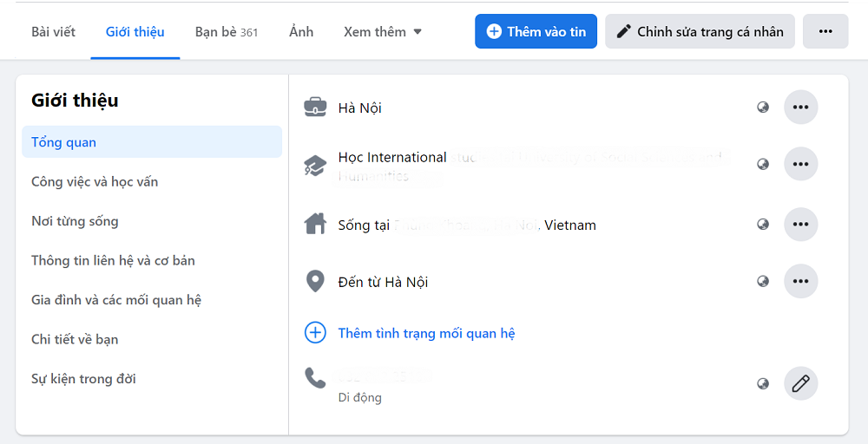This screenshot has width=868, height=444.
Task: Click the pencil edit icon for mobile phone
Action: (x=800, y=383)
